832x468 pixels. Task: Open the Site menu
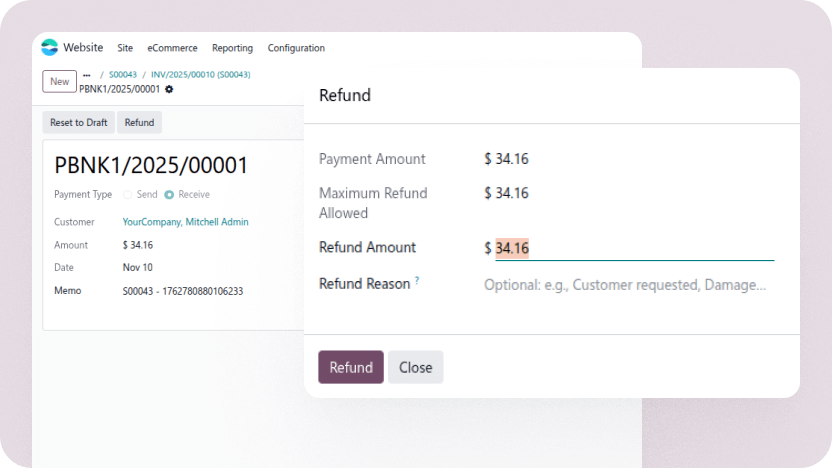125,48
